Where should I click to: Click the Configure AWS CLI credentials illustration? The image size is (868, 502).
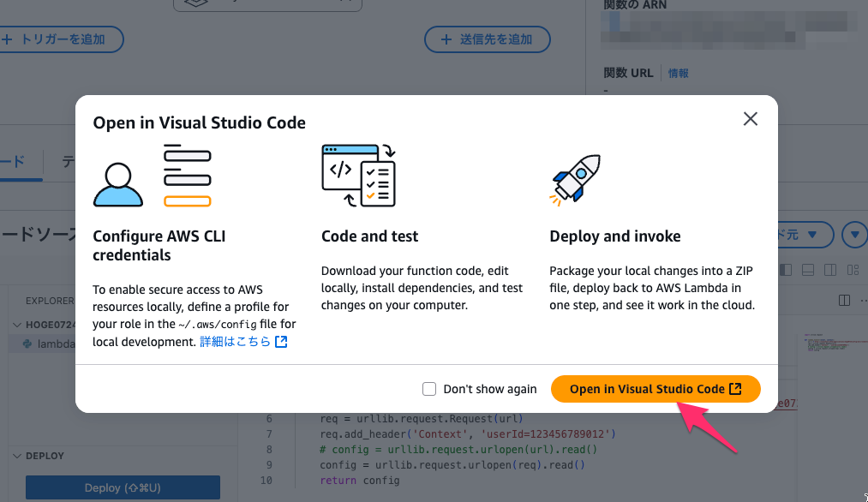point(153,176)
